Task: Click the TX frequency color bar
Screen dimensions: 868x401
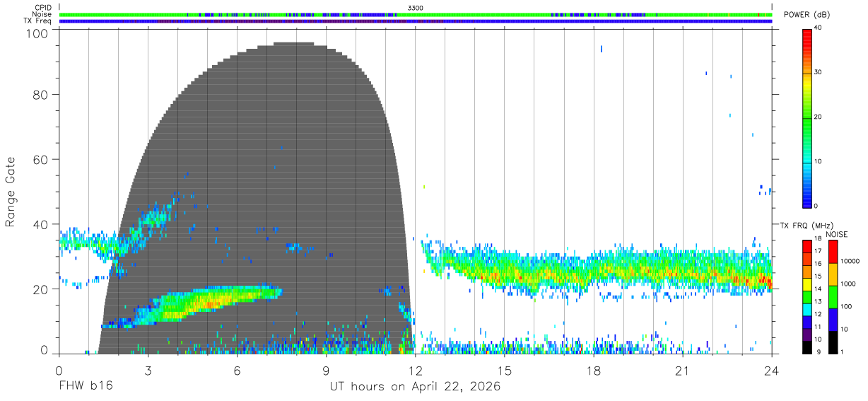Action: coord(807,296)
